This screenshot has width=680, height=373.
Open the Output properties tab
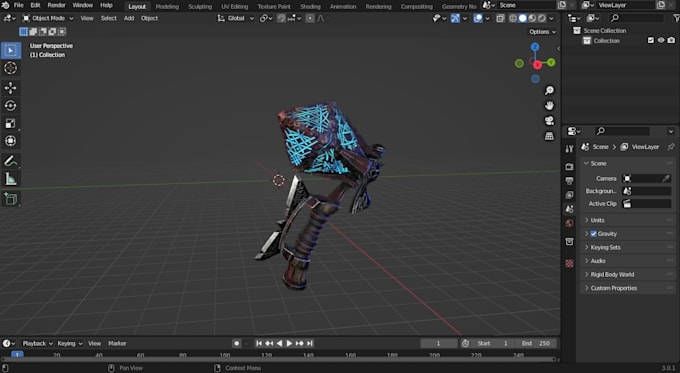569,181
